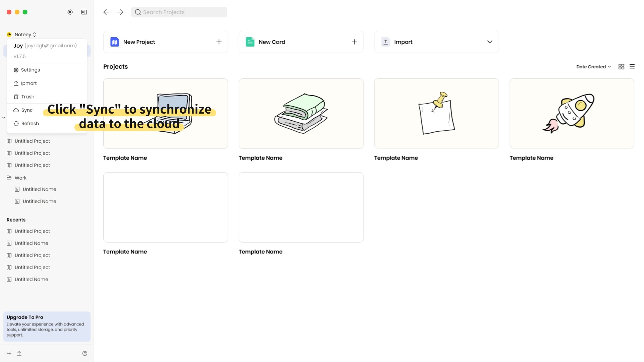Click Template Name under the rocket
Viewport: 644px width, 362px height.
(x=532, y=158)
